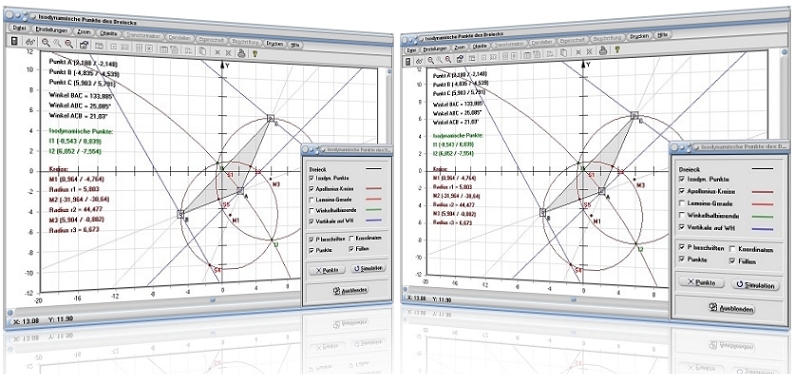Select triangle vertex A in left window graph
This screenshot has height=374, width=794.
coord(240,190)
